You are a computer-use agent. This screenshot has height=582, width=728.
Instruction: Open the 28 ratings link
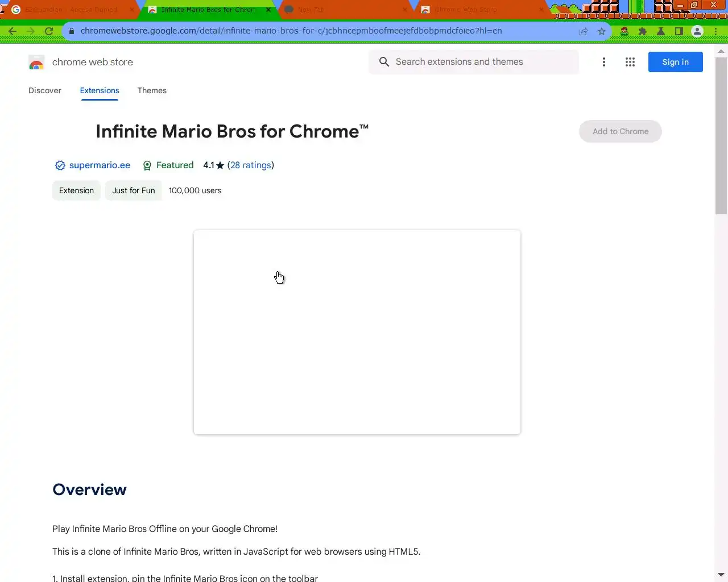(x=251, y=165)
